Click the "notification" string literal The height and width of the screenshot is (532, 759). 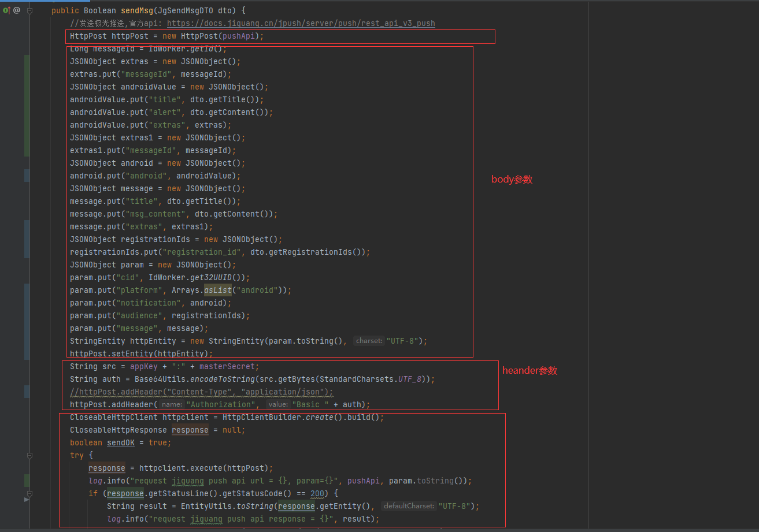pyautogui.click(x=149, y=303)
